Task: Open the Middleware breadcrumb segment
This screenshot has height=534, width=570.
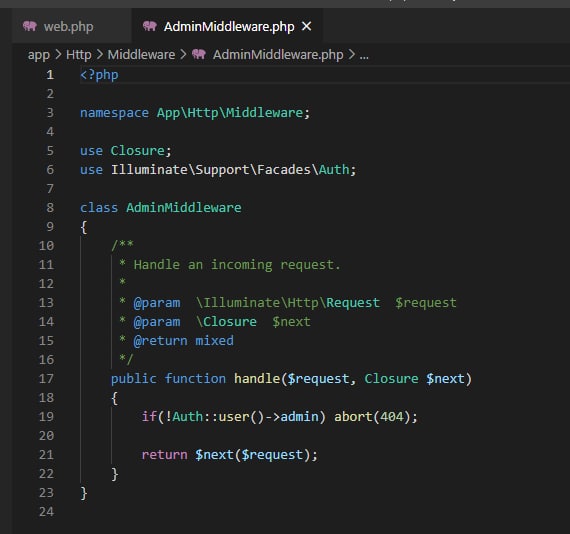Action: pyautogui.click(x=141, y=55)
